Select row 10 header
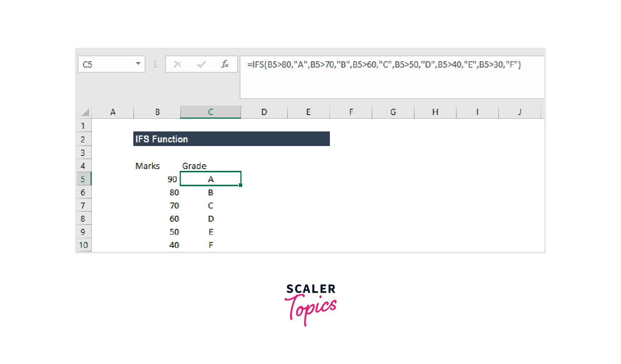 83,245
